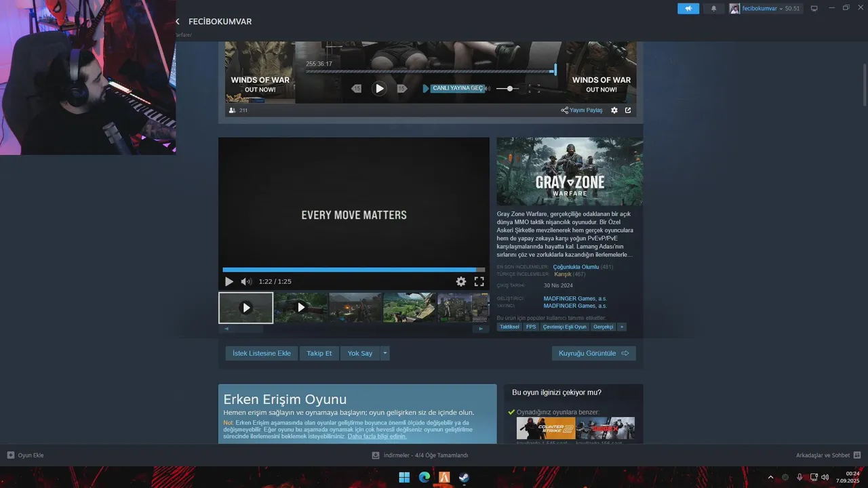Open the announcements megaphone button
This screenshot has height=488, width=868.
click(688, 8)
